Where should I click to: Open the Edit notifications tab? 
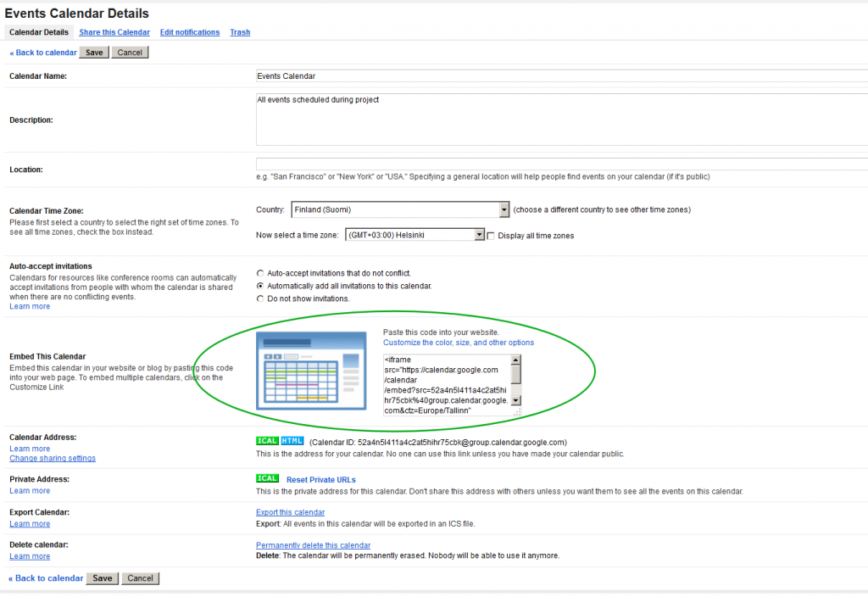point(190,32)
